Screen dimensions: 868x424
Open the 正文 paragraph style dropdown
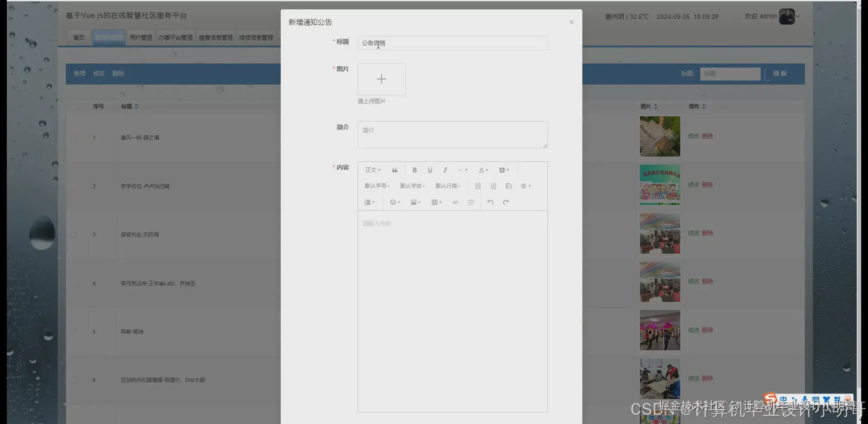tap(372, 170)
